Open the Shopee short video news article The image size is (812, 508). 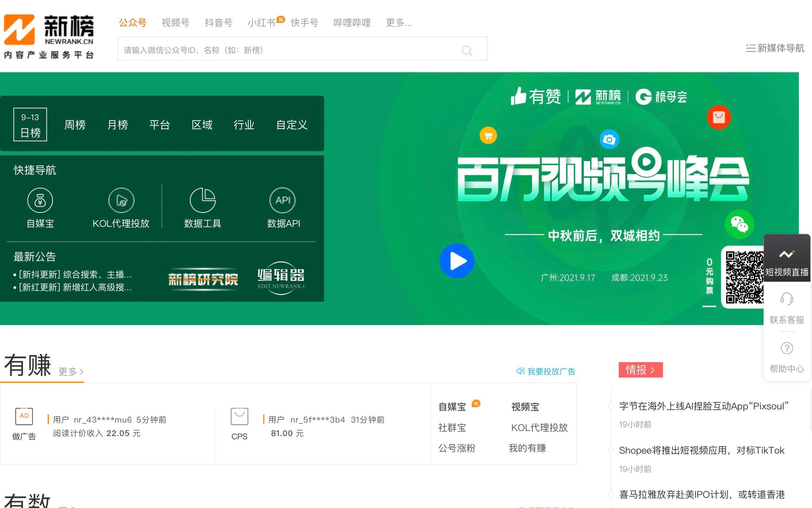click(x=701, y=450)
